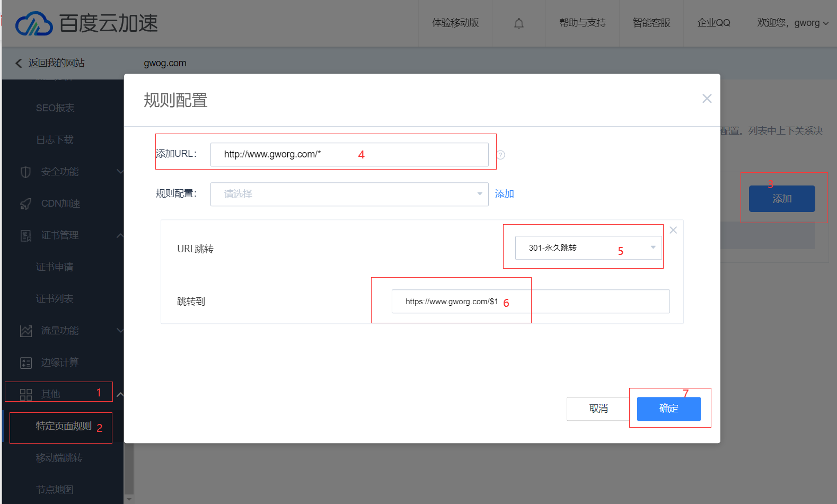Click the notification bell icon
The width and height of the screenshot is (837, 504).
(x=519, y=23)
